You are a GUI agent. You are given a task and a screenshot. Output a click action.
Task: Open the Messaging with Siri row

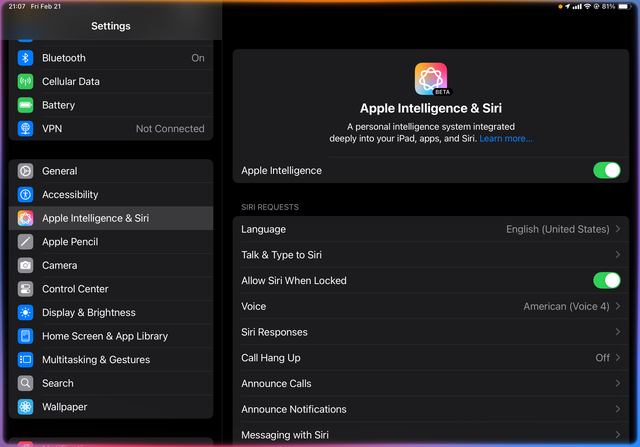pyautogui.click(x=431, y=435)
